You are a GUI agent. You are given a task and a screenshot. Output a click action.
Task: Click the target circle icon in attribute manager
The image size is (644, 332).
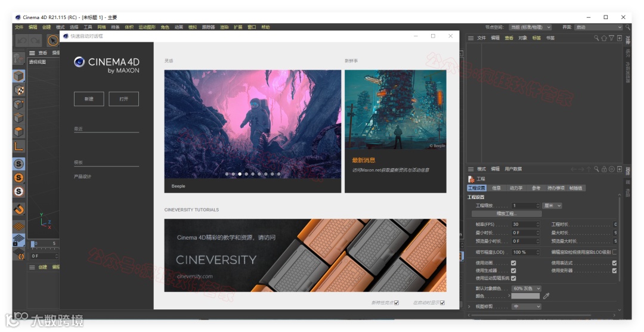point(612,169)
